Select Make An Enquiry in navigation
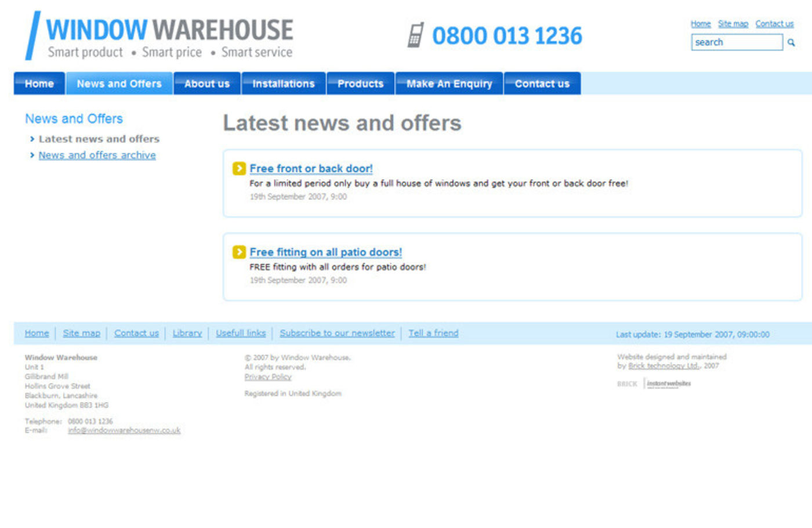This screenshot has width=812, height=528. tap(449, 84)
